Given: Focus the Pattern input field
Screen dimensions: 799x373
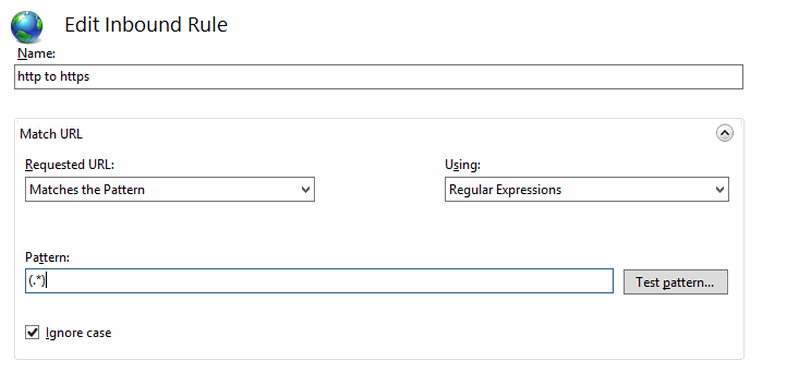Looking at the screenshot, I should tap(319, 281).
